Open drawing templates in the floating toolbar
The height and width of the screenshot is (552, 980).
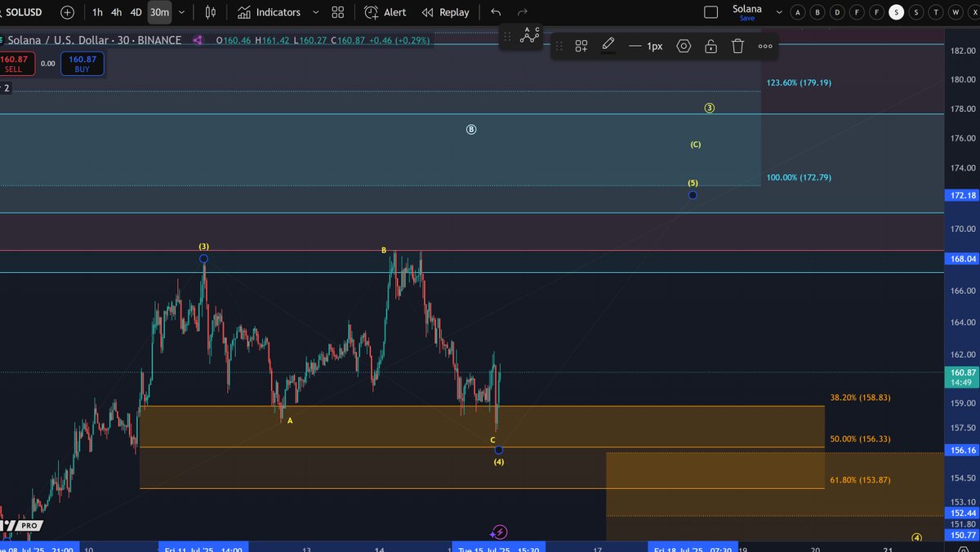[x=581, y=47]
